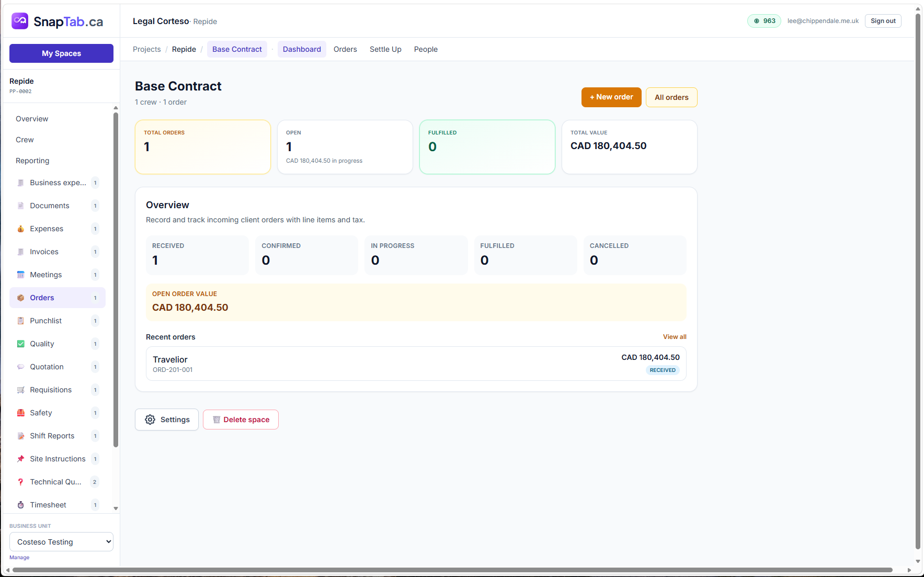Click the PP-0002 project code
The image size is (924, 577).
(20, 91)
